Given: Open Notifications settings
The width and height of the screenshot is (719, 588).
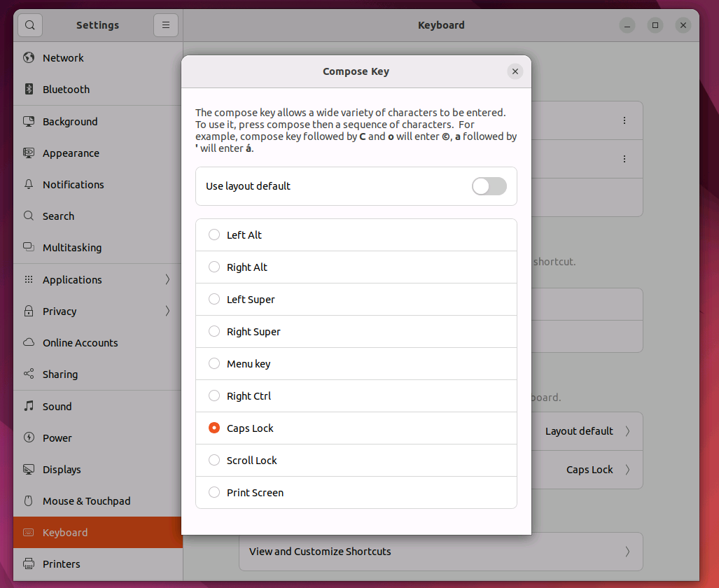Looking at the screenshot, I should coord(98,184).
